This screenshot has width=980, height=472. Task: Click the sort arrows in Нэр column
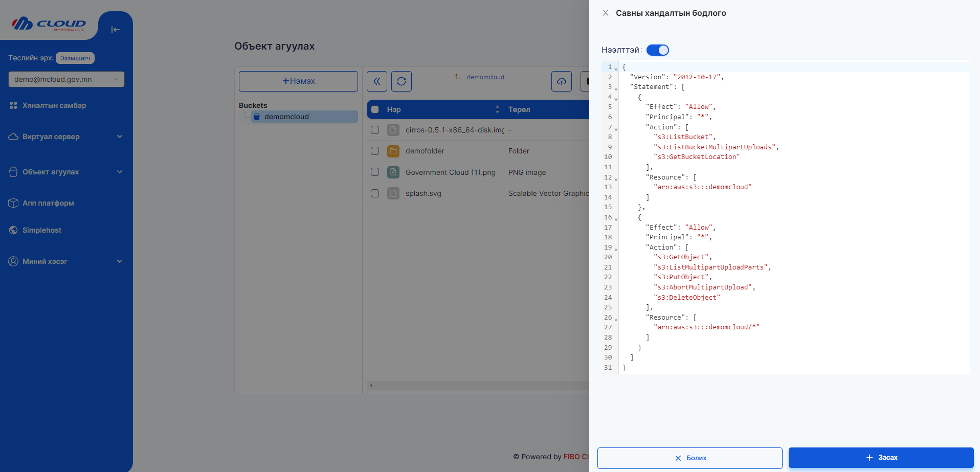pos(497,109)
